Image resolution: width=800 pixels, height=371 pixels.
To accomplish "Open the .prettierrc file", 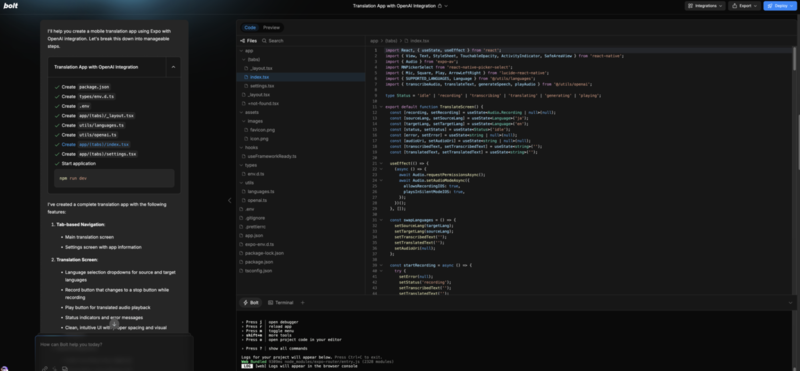I will [x=301, y=227].
